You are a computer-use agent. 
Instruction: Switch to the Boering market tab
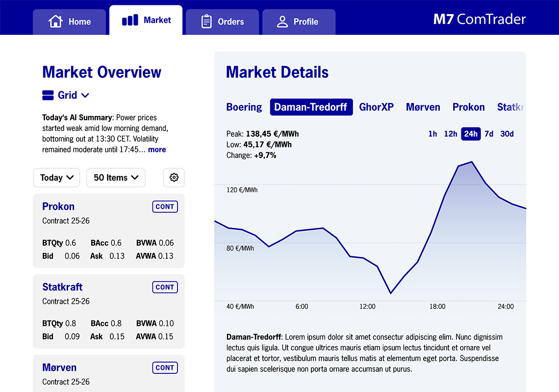(244, 107)
